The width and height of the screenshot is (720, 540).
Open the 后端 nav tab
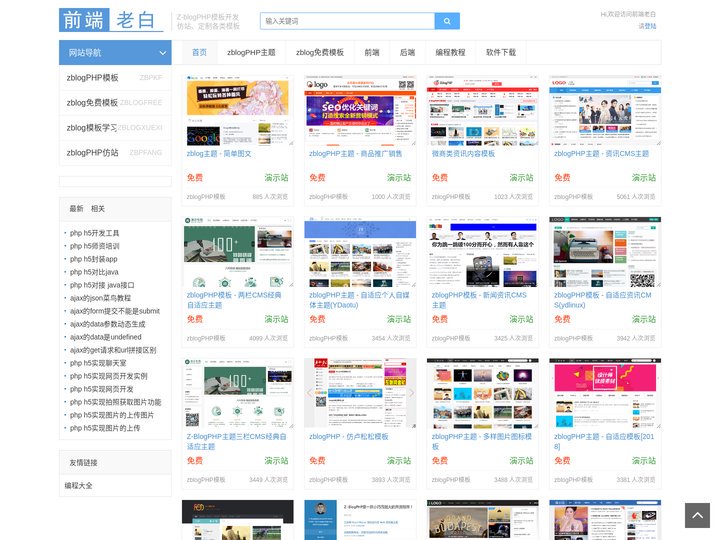click(407, 52)
